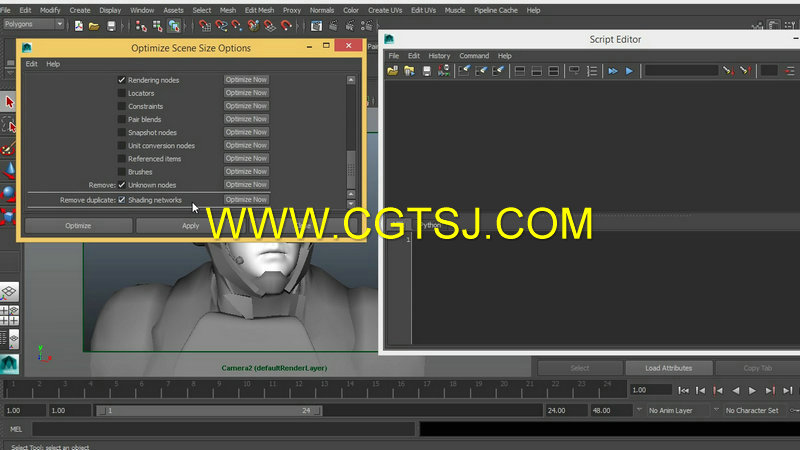Click Save Script icon in Script Editor toolbar
Image resolution: width=800 pixels, height=450 pixels.
coord(427,71)
